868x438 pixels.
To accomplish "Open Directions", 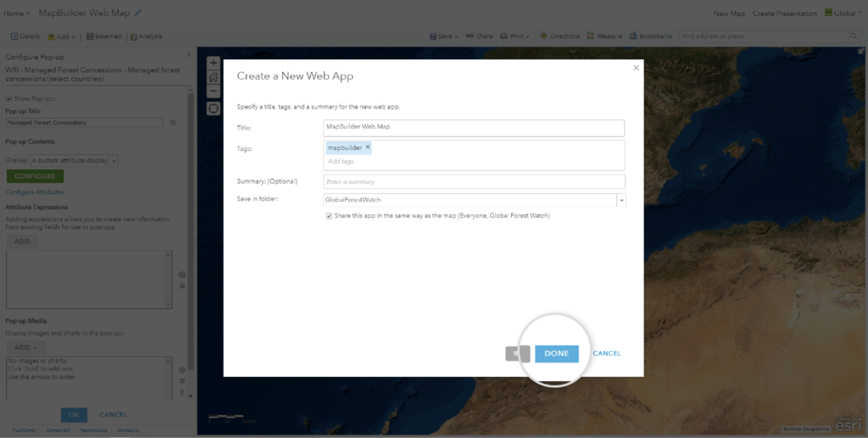I will (559, 36).
